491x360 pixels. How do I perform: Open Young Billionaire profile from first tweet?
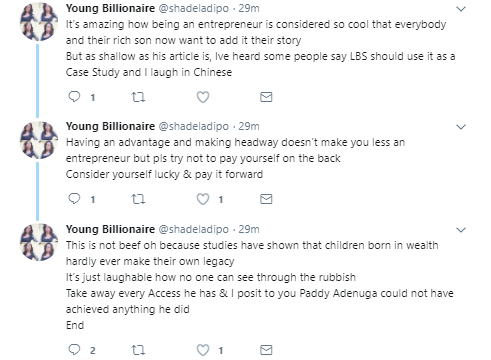click(110, 8)
